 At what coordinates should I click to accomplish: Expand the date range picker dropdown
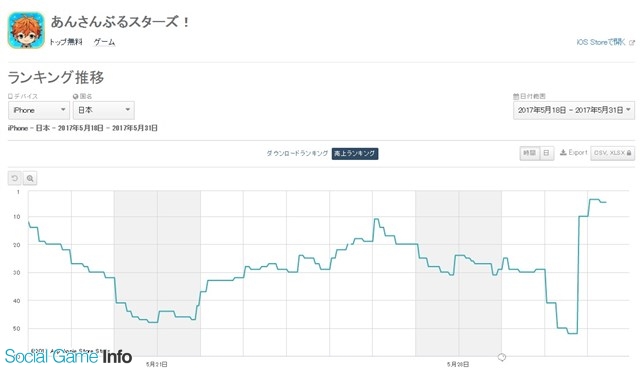click(x=573, y=110)
